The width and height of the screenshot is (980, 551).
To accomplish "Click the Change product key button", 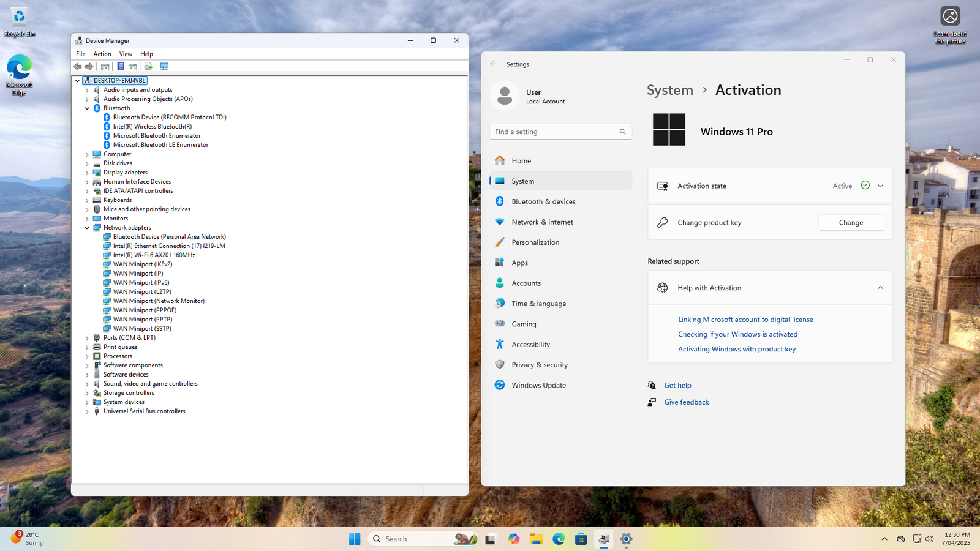I will [851, 222].
